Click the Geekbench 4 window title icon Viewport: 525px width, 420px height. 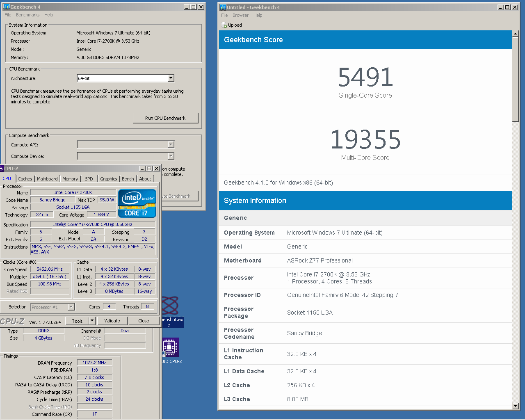coord(6,7)
